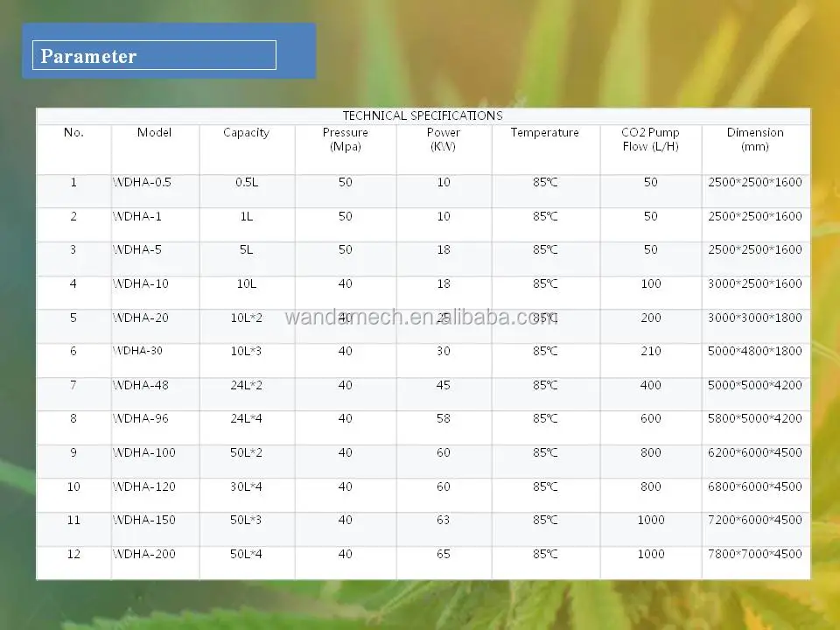Screen dimensions: 840x630
Task: Click the CO2 Pump Flow header
Action: (x=650, y=139)
